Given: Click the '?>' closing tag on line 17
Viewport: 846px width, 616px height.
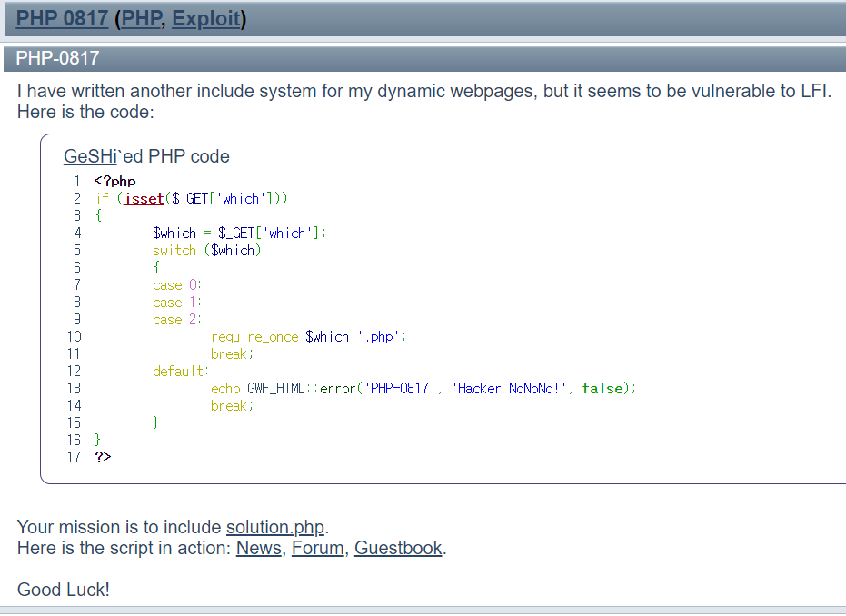Looking at the screenshot, I should (x=103, y=457).
